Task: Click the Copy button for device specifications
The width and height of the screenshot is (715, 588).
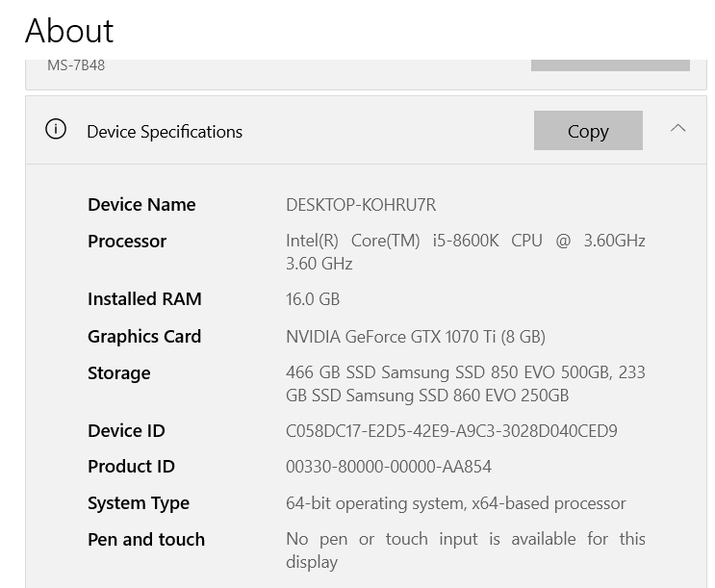Action: [588, 131]
